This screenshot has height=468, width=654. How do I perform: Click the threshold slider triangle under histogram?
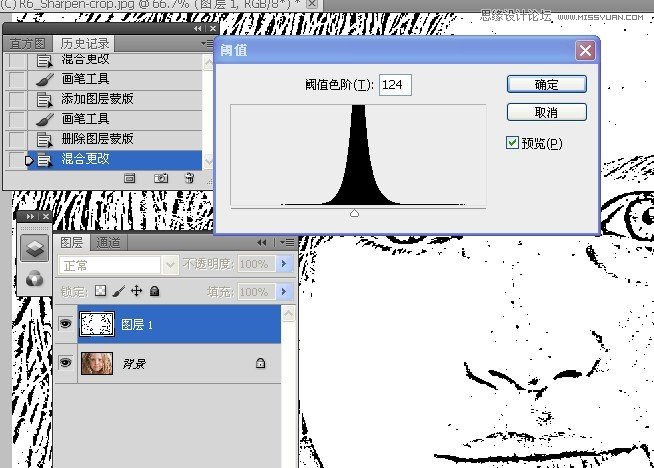tap(354, 213)
